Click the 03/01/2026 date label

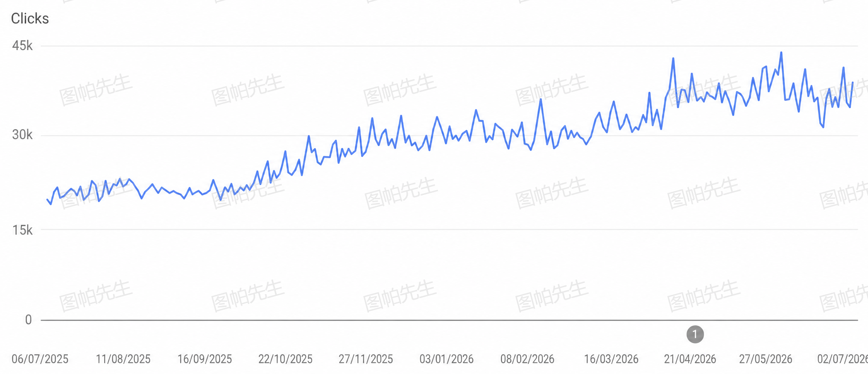pyautogui.click(x=446, y=359)
